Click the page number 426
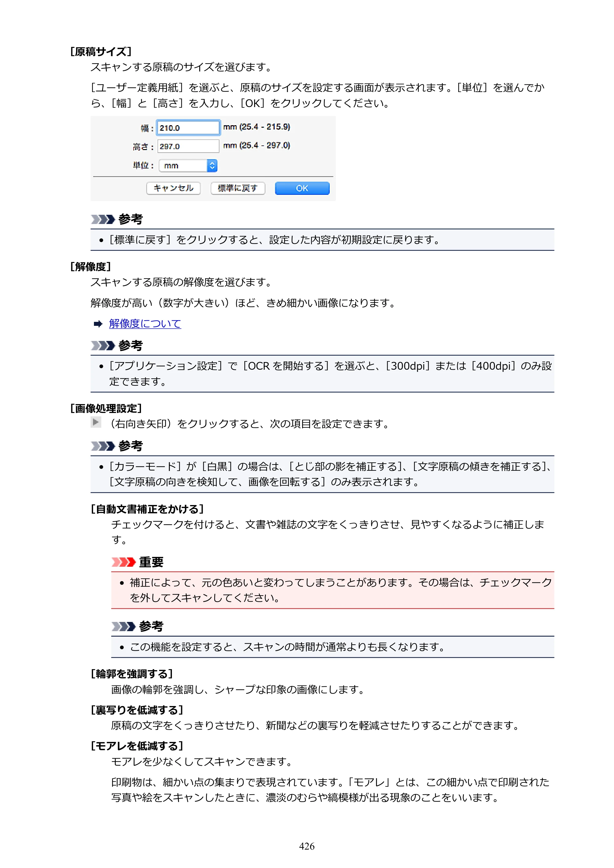 click(307, 846)
